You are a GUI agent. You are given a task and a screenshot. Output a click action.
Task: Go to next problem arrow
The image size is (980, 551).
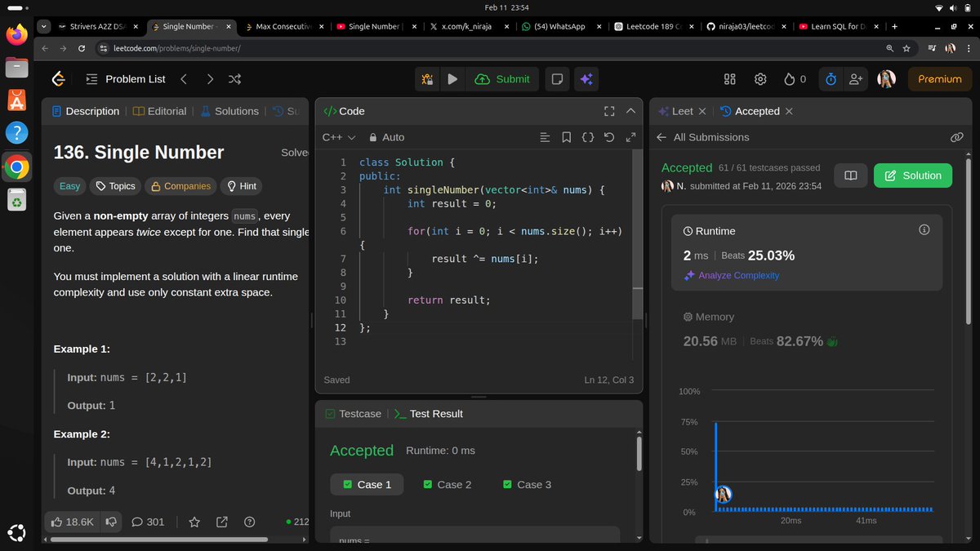pos(210,79)
